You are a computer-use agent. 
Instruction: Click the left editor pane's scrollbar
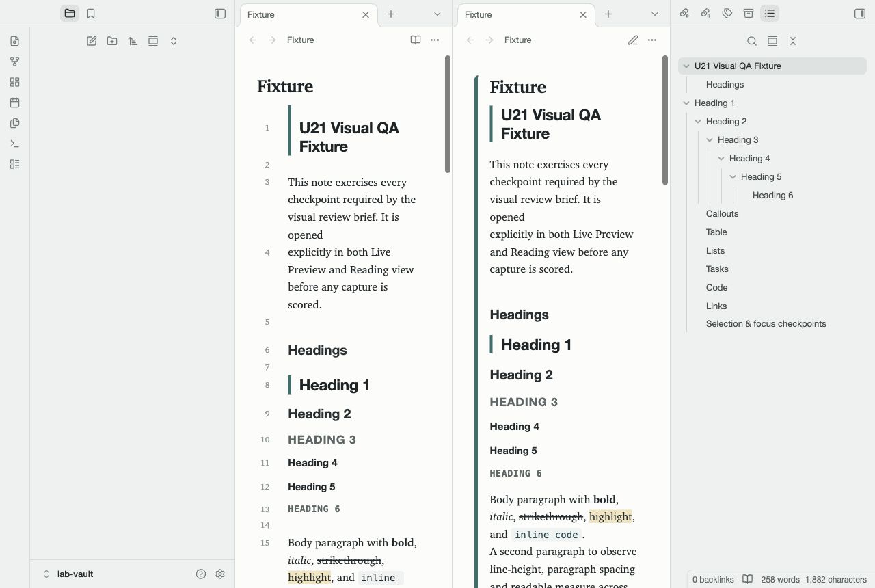tap(448, 114)
